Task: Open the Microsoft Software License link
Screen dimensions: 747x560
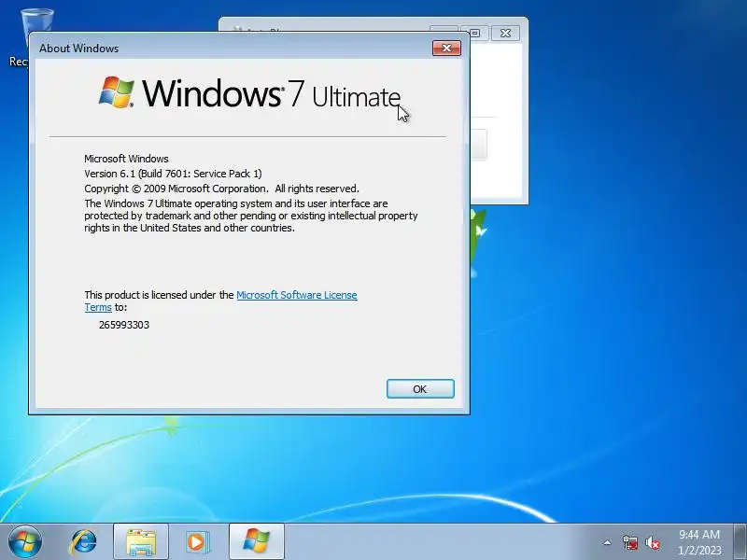Action: coord(296,295)
